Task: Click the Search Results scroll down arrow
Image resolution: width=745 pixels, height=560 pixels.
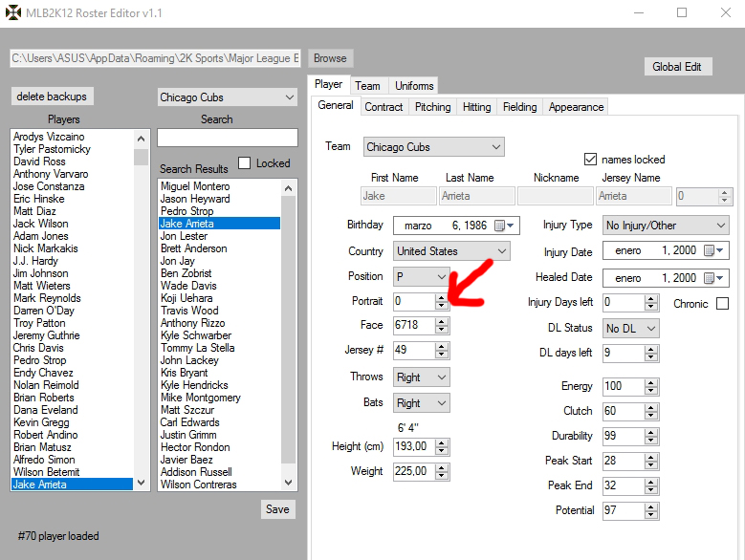Action: tap(289, 483)
